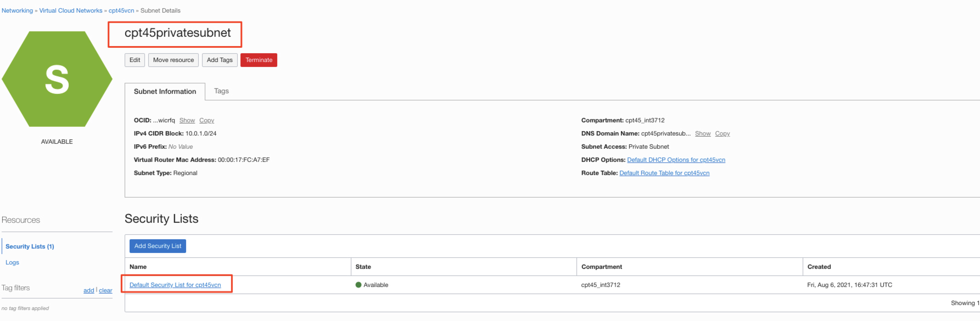Viewport: 980px width, 321px height.
Task: Edit the cpt45privatesubnet subnet
Action: coord(135,60)
